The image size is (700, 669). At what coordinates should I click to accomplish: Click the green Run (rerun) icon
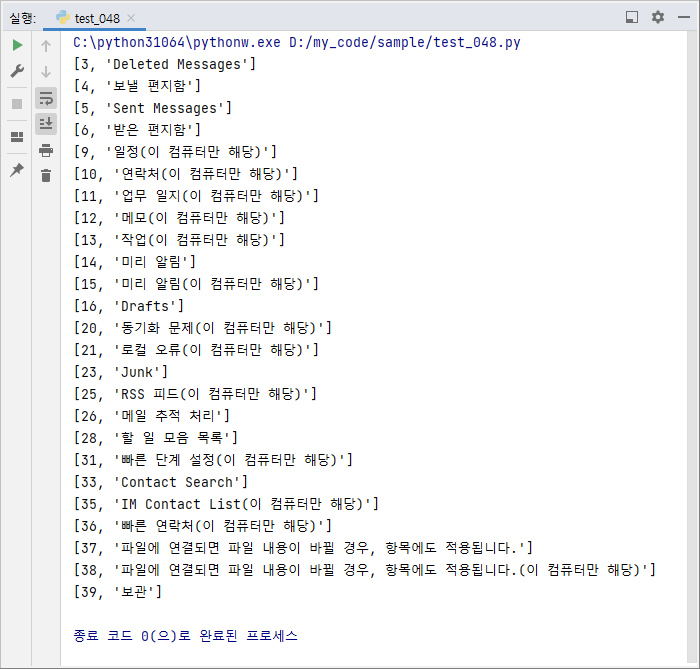click(17, 45)
